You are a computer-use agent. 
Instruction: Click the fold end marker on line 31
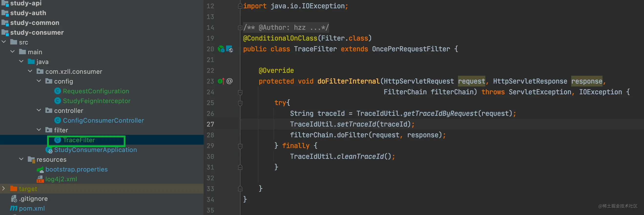240,167
